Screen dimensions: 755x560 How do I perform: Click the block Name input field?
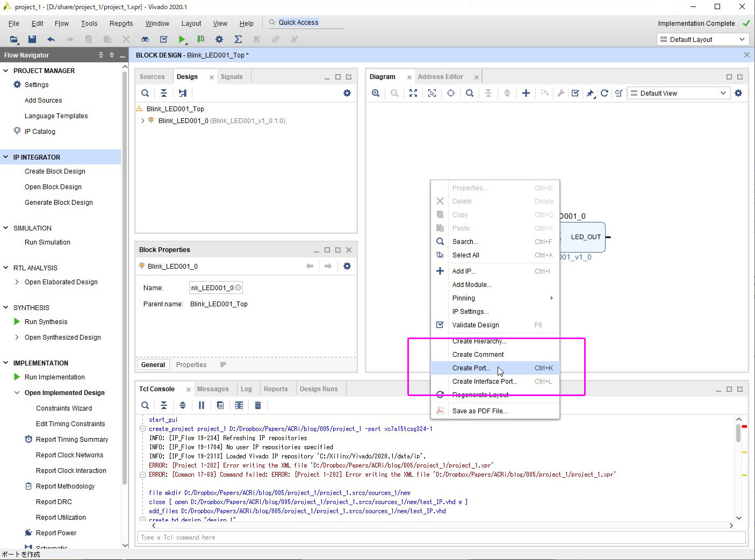click(x=212, y=288)
